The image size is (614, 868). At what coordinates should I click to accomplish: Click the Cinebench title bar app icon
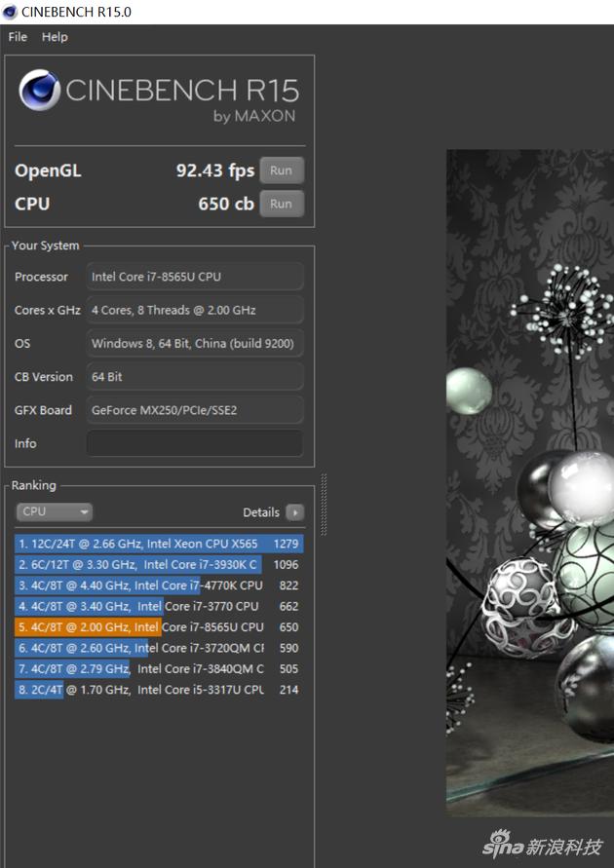(x=10, y=12)
